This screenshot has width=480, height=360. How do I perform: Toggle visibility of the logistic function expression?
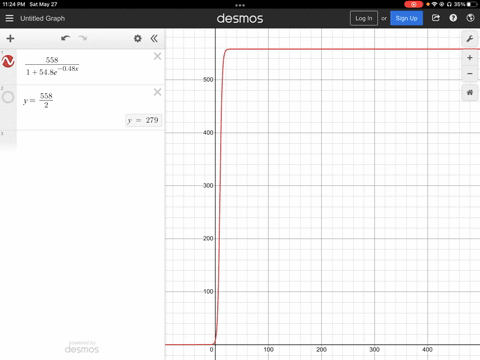point(8,61)
